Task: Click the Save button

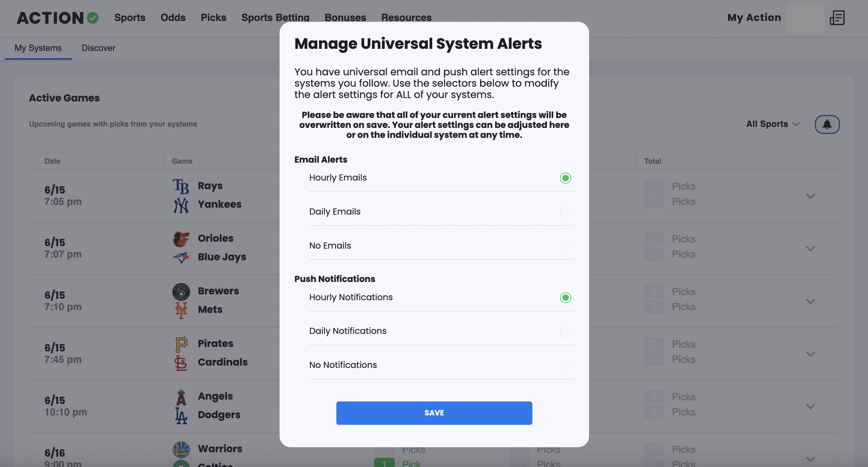Action: [434, 413]
